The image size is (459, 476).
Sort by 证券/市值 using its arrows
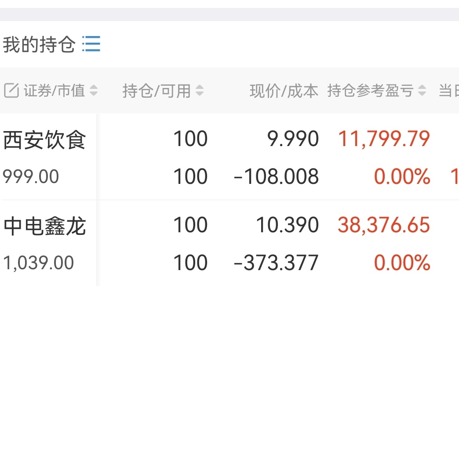pyautogui.click(x=93, y=91)
